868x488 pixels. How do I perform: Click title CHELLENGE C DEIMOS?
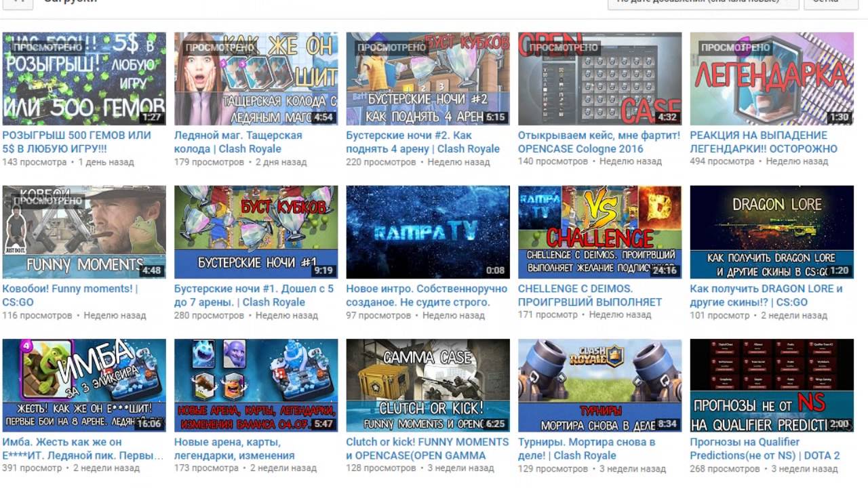590,296
